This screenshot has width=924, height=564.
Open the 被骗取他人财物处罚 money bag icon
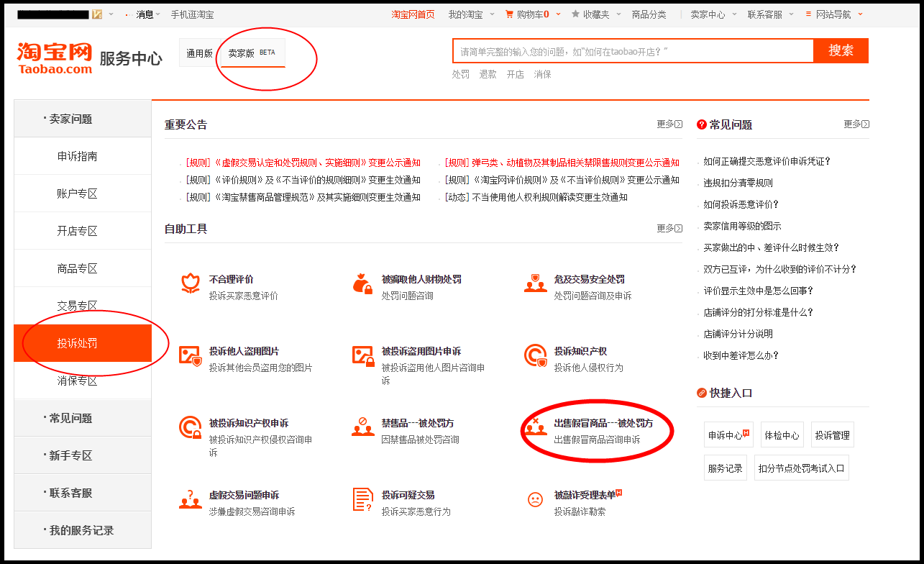click(x=362, y=283)
